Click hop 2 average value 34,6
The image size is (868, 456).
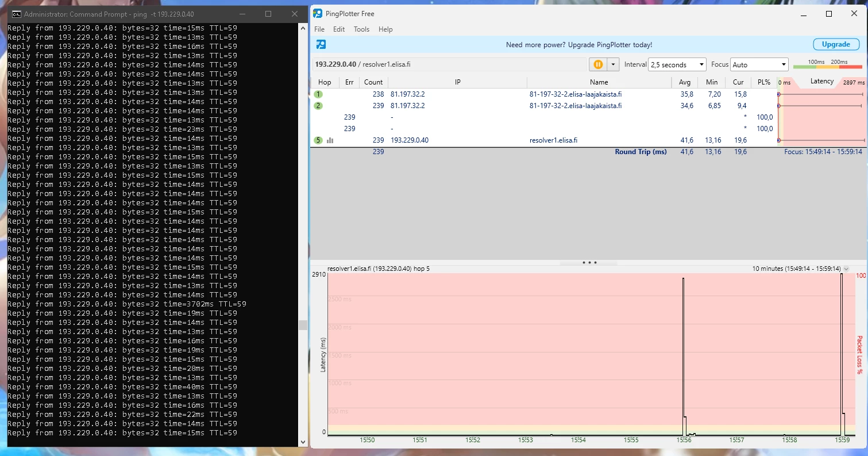(x=686, y=106)
